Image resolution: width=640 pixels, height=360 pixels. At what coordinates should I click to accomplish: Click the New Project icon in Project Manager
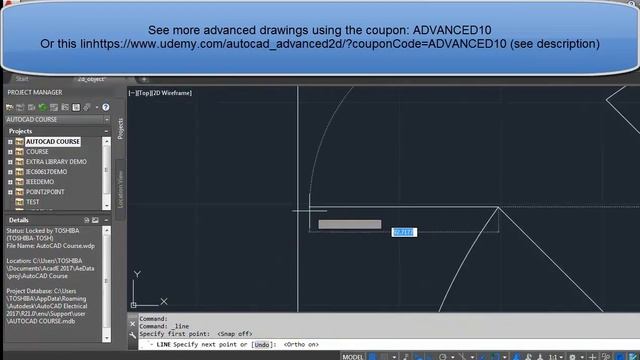tap(20, 107)
